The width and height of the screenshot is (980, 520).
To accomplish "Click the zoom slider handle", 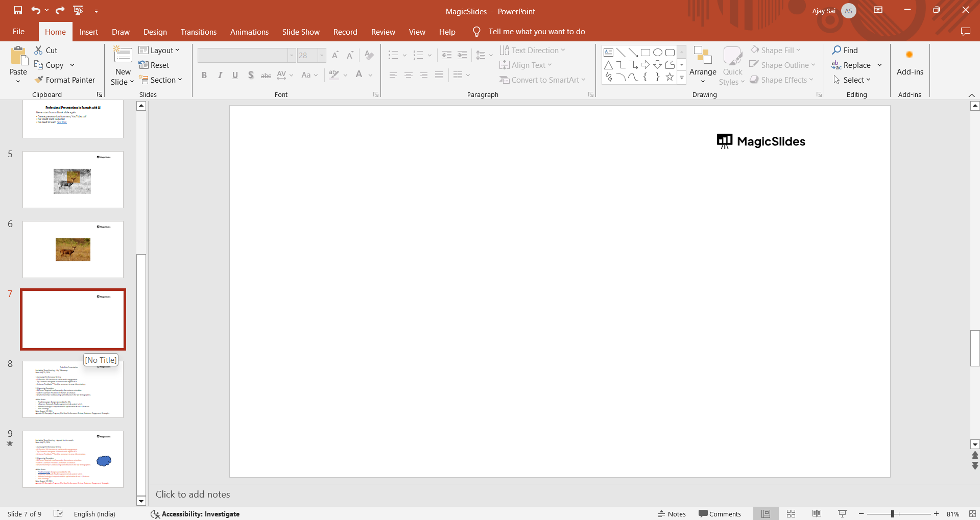I will [x=893, y=514].
